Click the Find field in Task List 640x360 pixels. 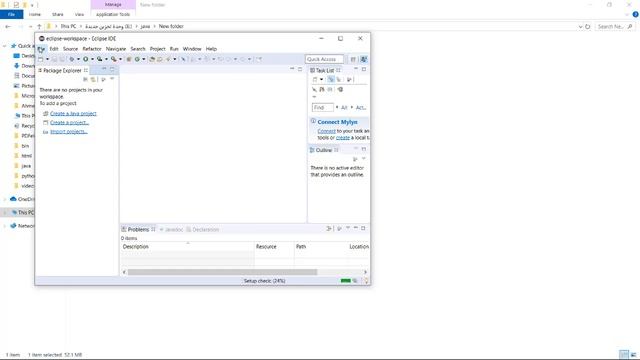tap(322, 107)
